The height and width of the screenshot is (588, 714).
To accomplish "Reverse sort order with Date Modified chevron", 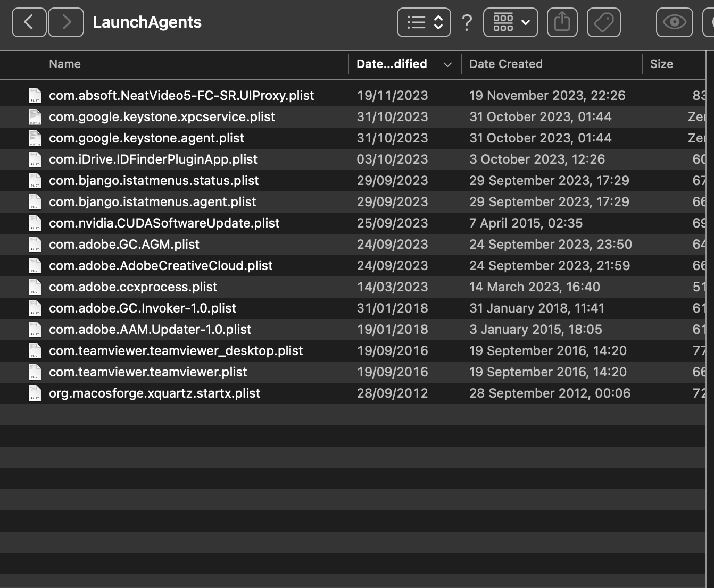I will (x=447, y=64).
